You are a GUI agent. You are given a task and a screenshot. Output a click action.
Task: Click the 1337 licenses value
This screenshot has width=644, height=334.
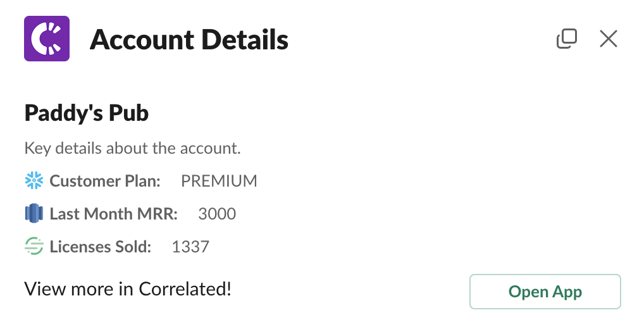tap(190, 247)
